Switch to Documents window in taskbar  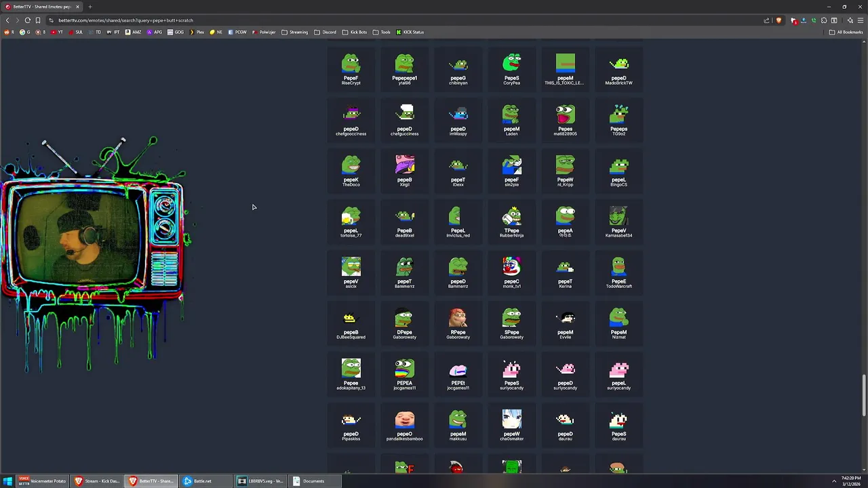tap(315, 481)
